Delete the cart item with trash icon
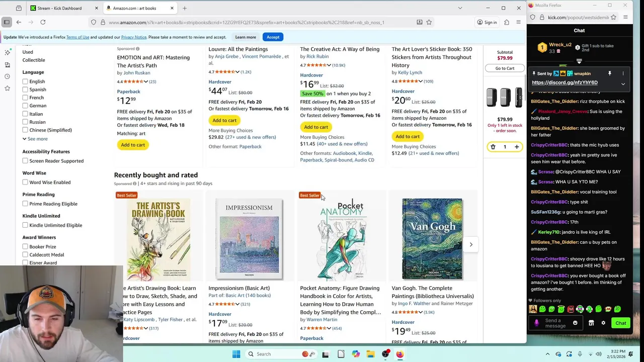Screen dimensions: 644x362 493,147
